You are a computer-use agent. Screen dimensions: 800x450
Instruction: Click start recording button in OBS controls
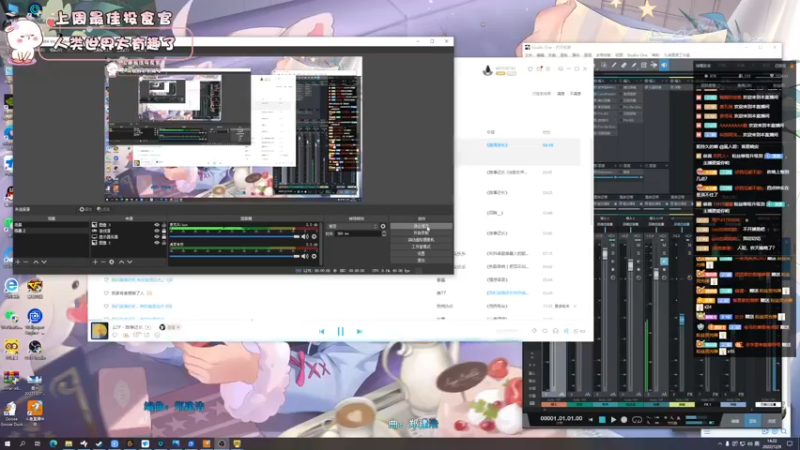tap(421, 233)
